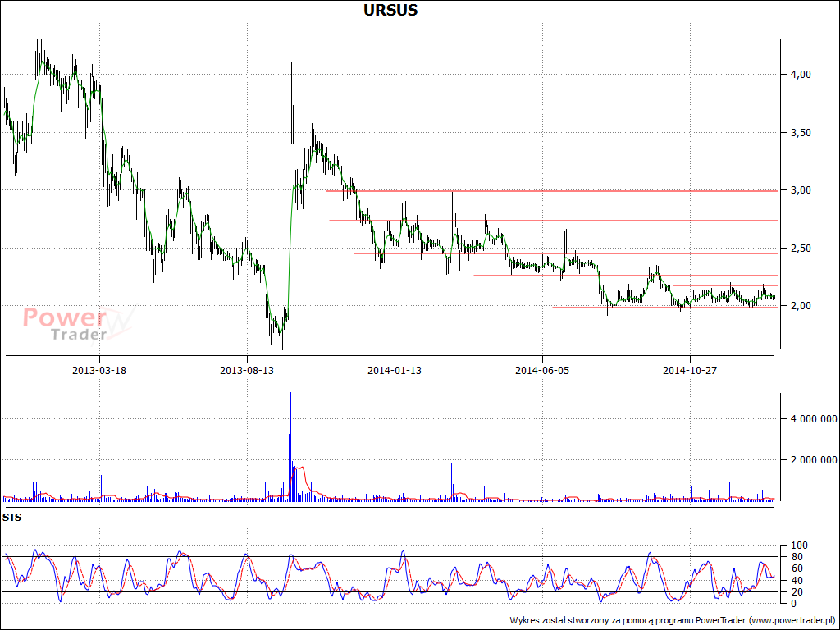
Task: Click the 60 stochastic axis label
Action: click(796, 568)
